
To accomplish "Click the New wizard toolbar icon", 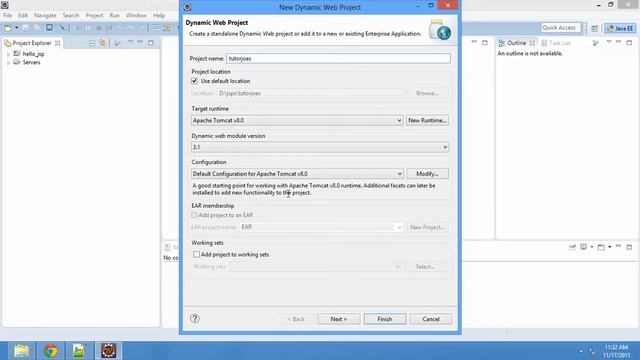I will (x=8, y=28).
